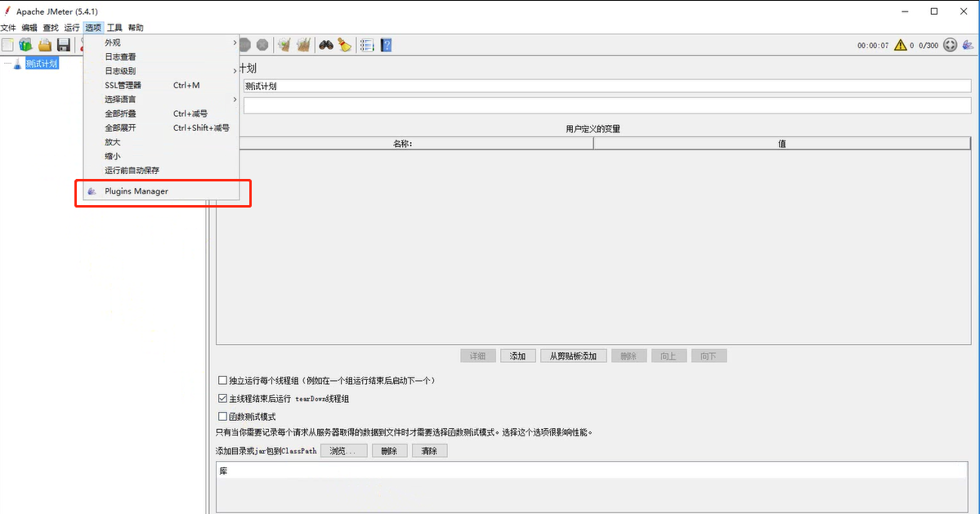980x514 pixels.
Task: Click the Plugins Manager icon in toolbar
Action: 968,45
